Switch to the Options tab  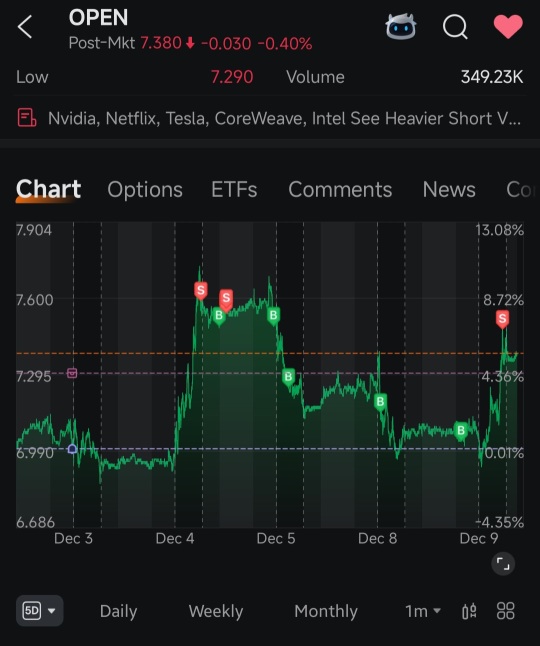click(145, 190)
